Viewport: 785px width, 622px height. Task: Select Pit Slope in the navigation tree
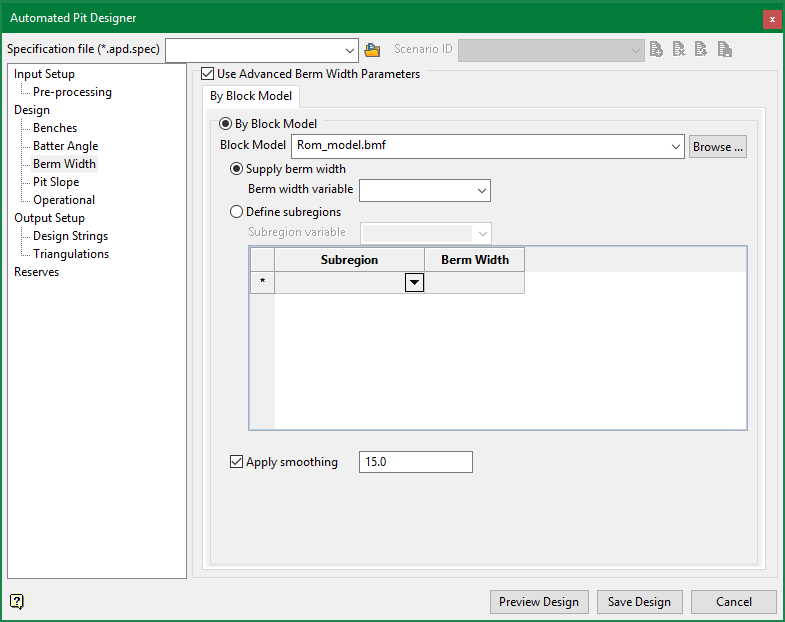coord(56,182)
